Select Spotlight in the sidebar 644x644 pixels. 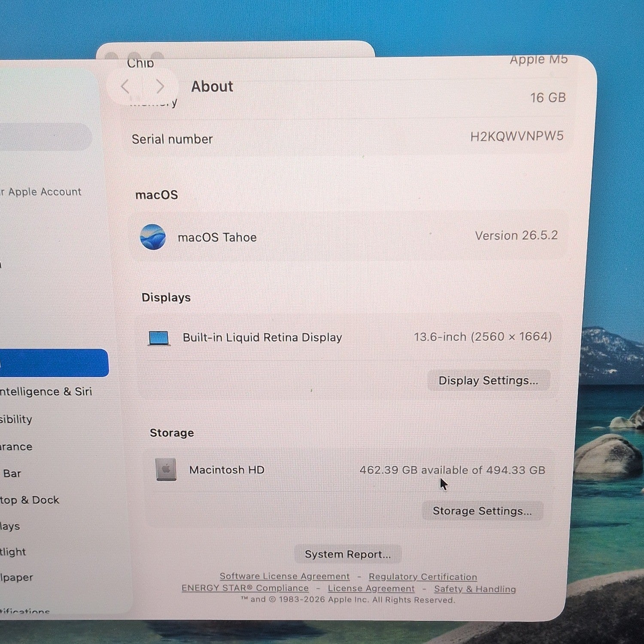click(13, 552)
